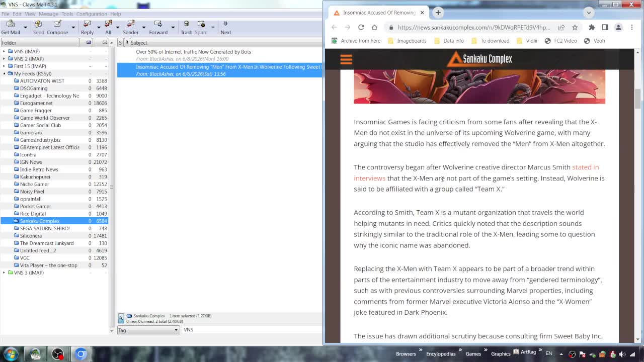Click Chrome address bar URL
The height and width of the screenshot is (362, 644).
[474, 27]
